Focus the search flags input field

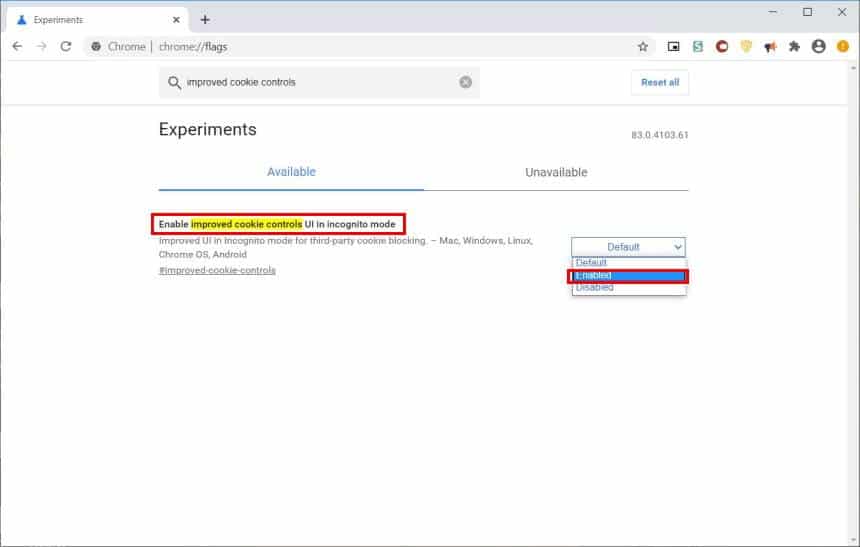click(319, 82)
